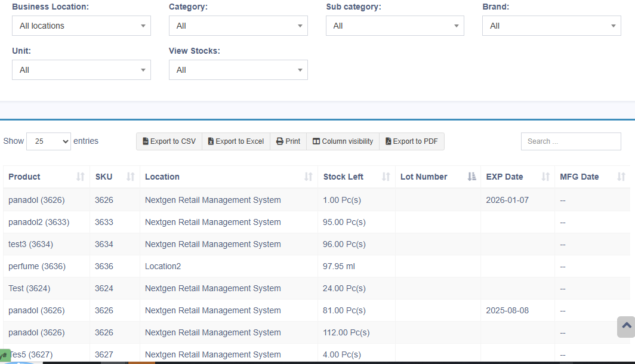The width and height of the screenshot is (635, 364).
Task: Click the 97.95 ml stock value
Action: (x=339, y=266)
